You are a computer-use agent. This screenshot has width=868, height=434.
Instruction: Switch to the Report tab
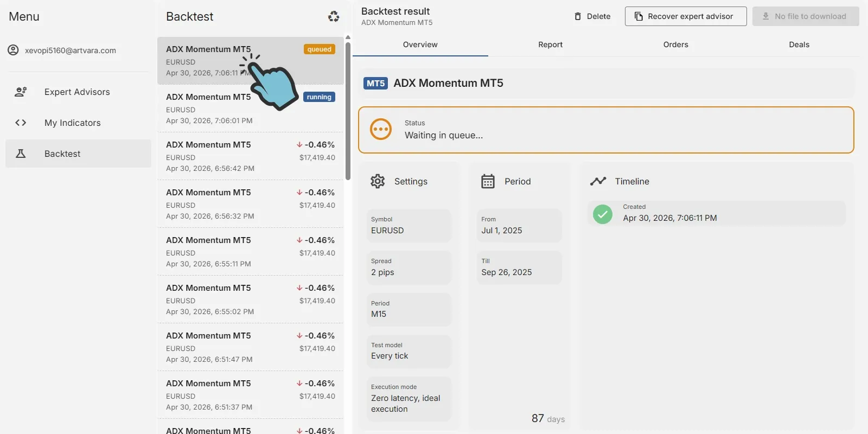tap(550, 44)
